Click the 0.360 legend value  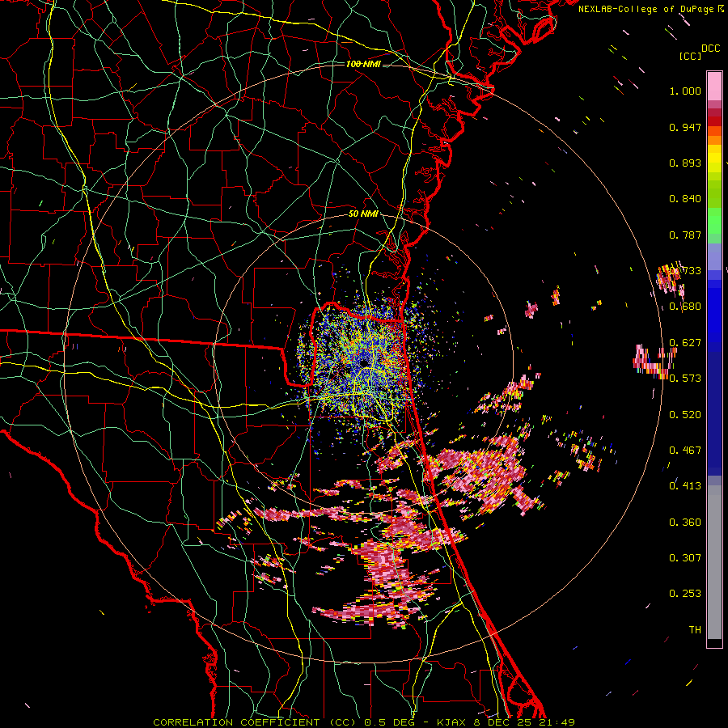coord(685,523)
